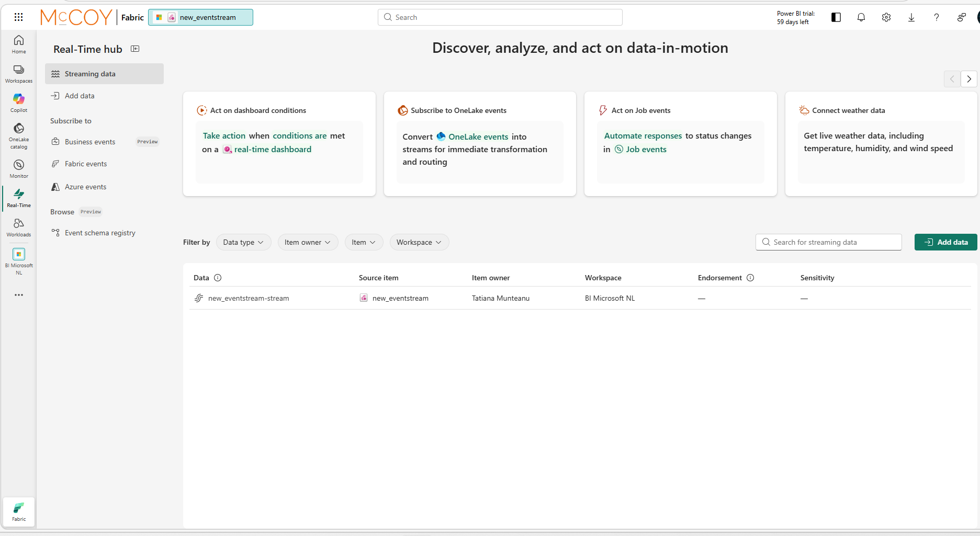Click the Subscribe to OneLake events title
Image resolution: width=980 pixels, height=536 pixels.
[458, 110]
